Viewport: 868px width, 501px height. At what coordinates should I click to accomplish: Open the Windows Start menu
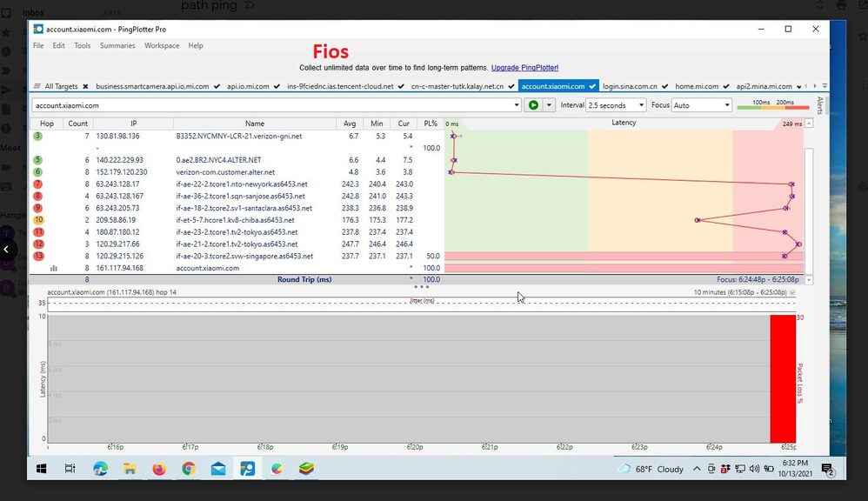point(42,469)
